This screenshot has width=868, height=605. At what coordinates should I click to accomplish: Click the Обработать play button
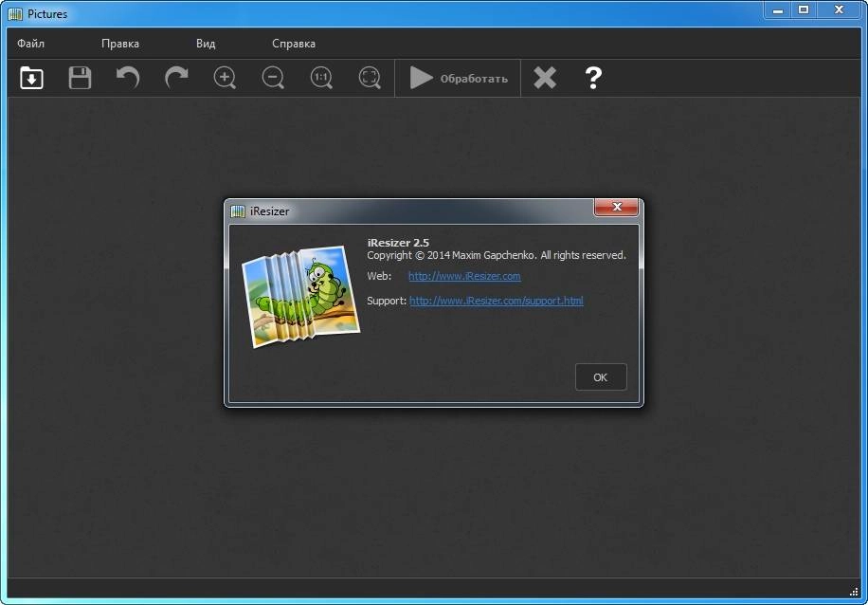point(458,78)
